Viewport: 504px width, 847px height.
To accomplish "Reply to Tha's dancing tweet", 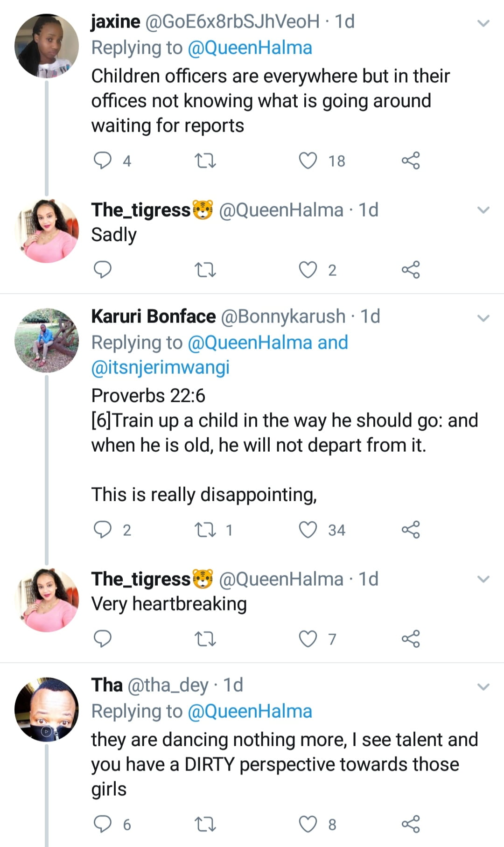I will coord(103,824).
